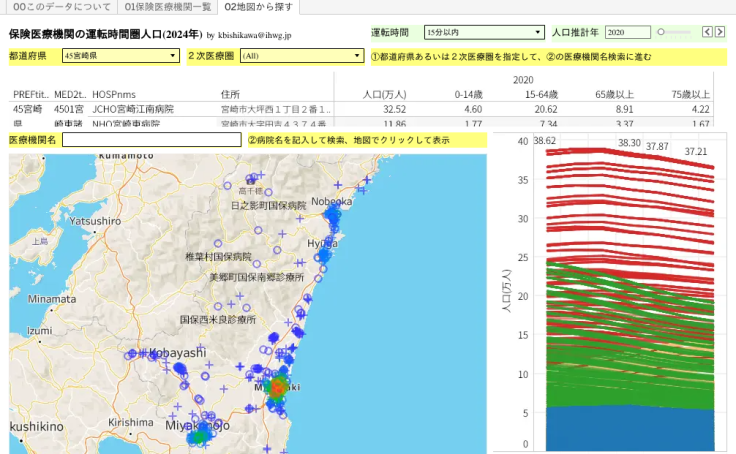Open the 都道府県 45宮崎県 dropdown
This screenshot has width=736, height=454.
121,56
